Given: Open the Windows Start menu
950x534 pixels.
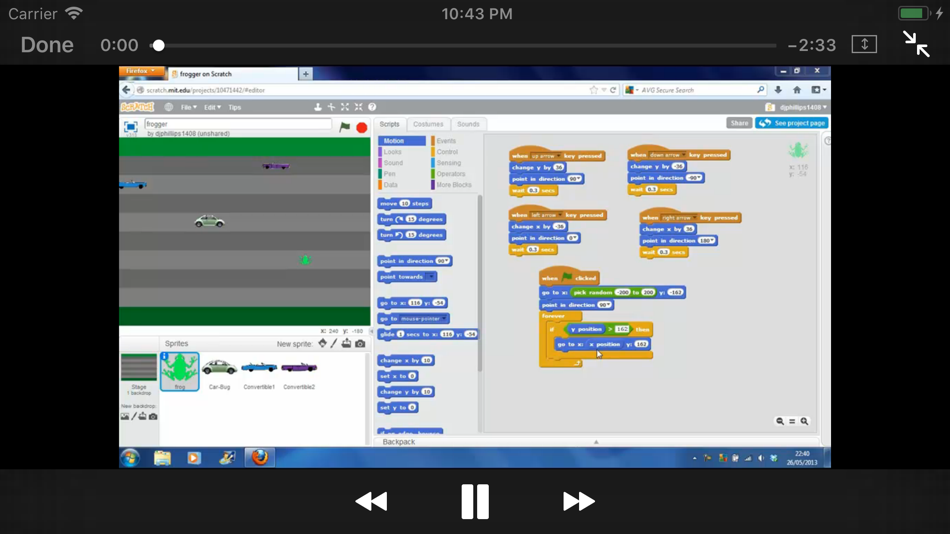Looking at the screenshot, I should point(130,458).
